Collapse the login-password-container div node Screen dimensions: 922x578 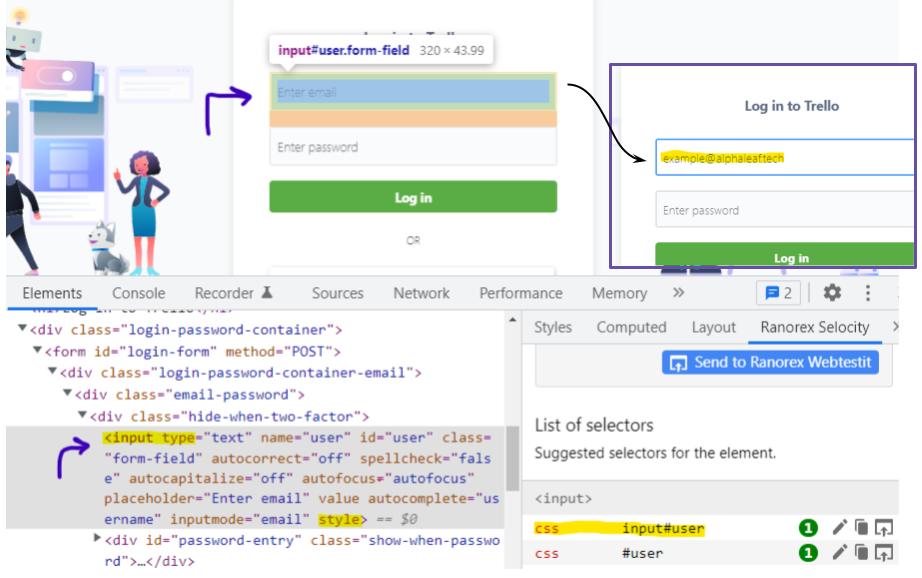(23, 329)
